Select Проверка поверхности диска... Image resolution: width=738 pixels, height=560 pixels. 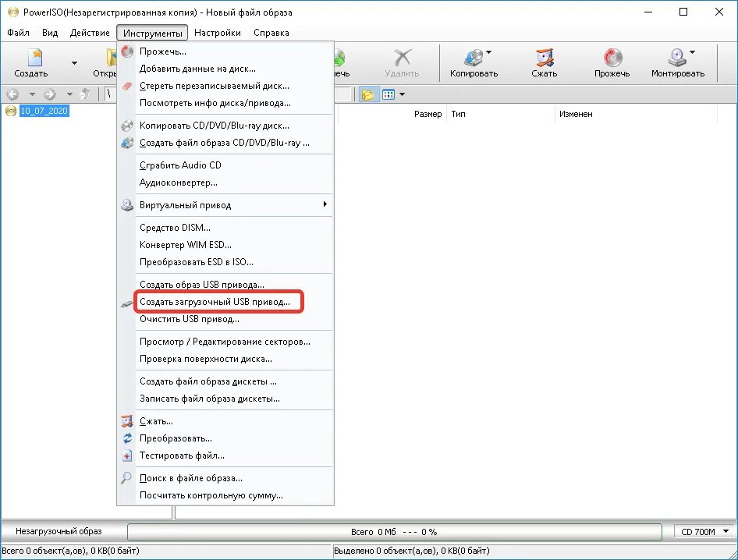[225, 359]
